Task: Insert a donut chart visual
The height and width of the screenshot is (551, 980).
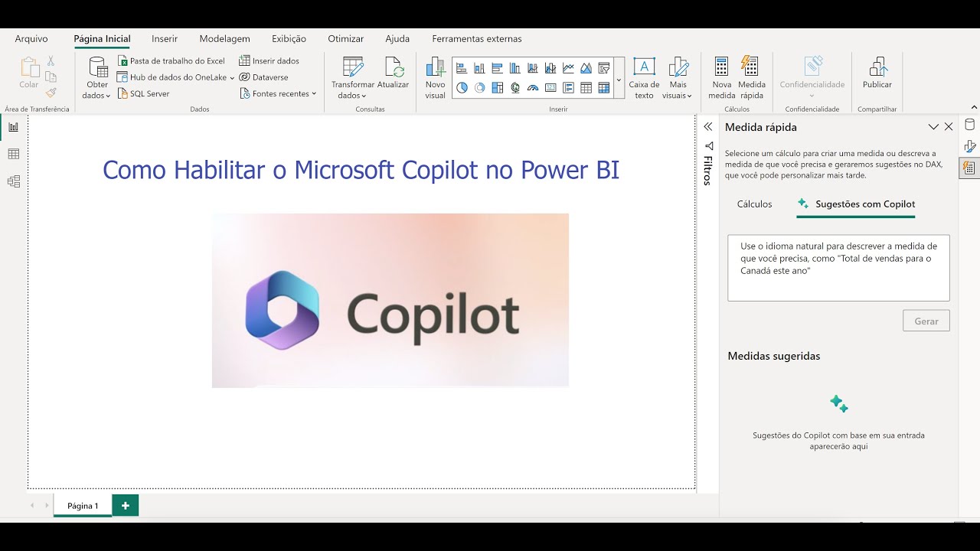Action: coord(479,87)
